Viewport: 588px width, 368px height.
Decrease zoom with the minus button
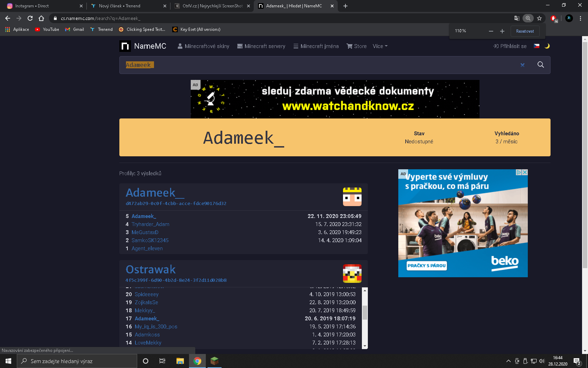pos(491,31)
